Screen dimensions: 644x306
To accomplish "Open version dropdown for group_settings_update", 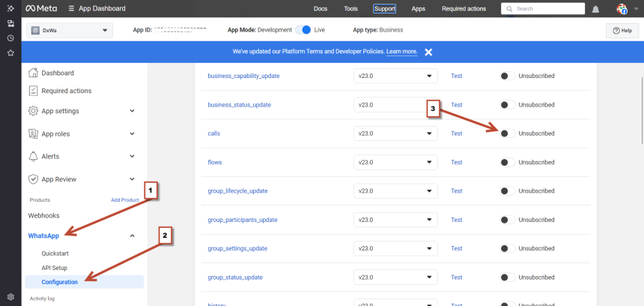I will pyautogui.click(x=395, y=248).
